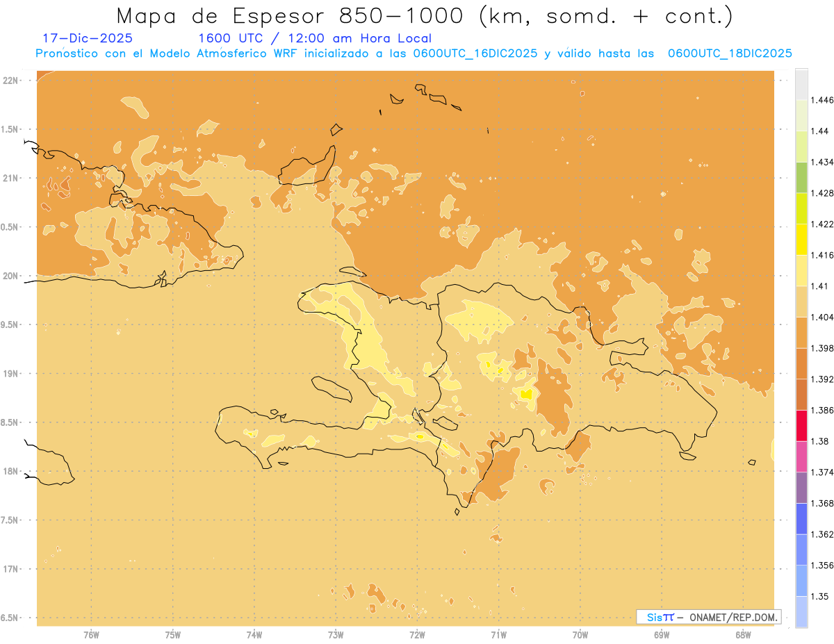
Task: Click the '19N' latitude label
Action: [10, 373]
